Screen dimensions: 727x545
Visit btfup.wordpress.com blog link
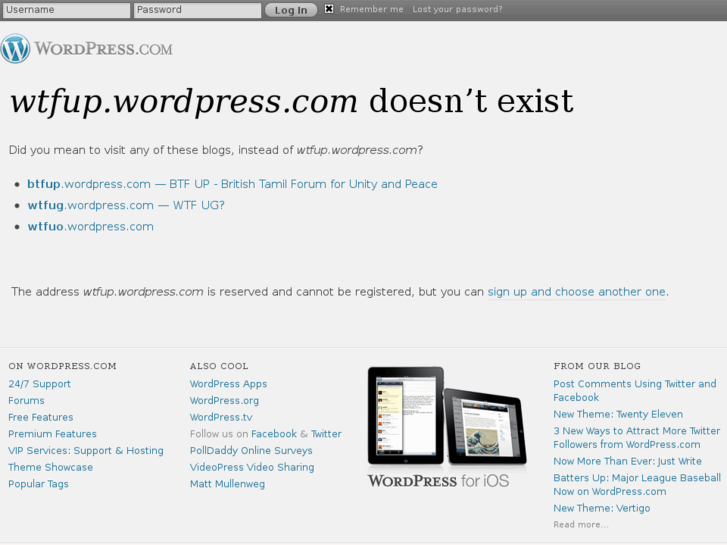[x=232, y=184]
